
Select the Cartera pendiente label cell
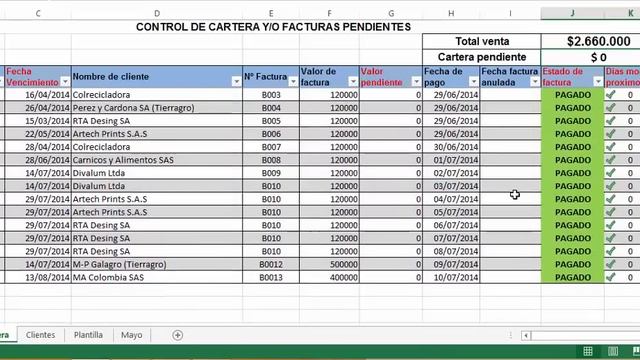click(x=482, y=57)
